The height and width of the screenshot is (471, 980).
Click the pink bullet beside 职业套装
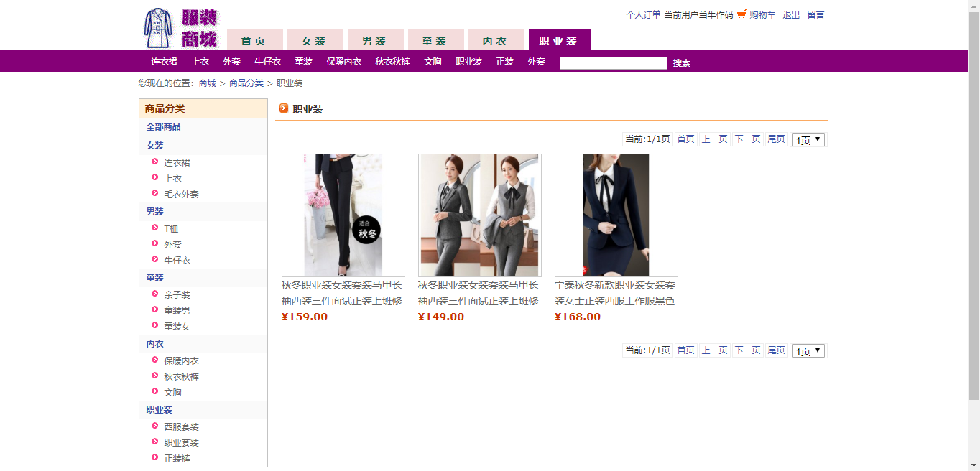pos(155,442)
